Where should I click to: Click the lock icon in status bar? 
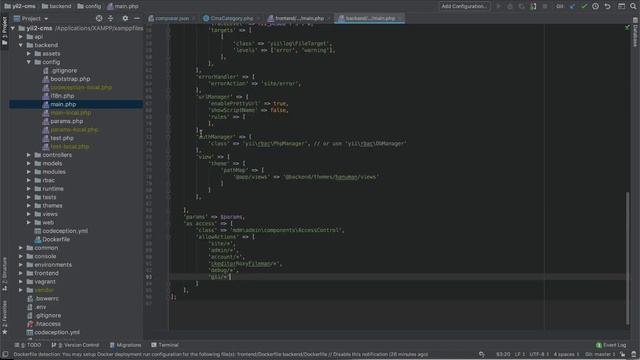click(622, 354)
